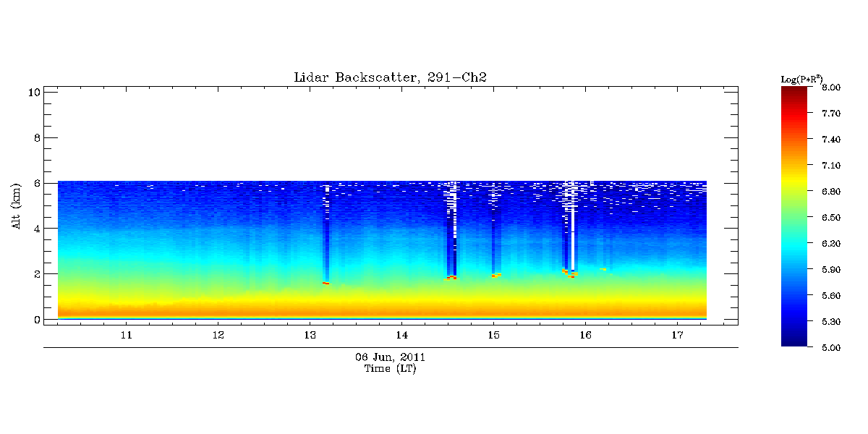Viewport: 868px width, 434px height.
Task: Click the time axis tick label 17
Action: pyautogui.click(x=677, y=336)
